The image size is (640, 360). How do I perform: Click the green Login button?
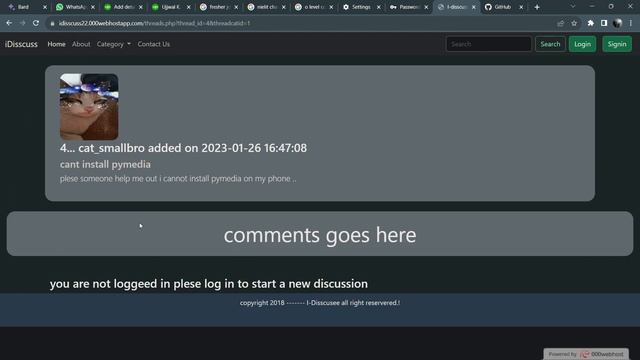(582, 44)
